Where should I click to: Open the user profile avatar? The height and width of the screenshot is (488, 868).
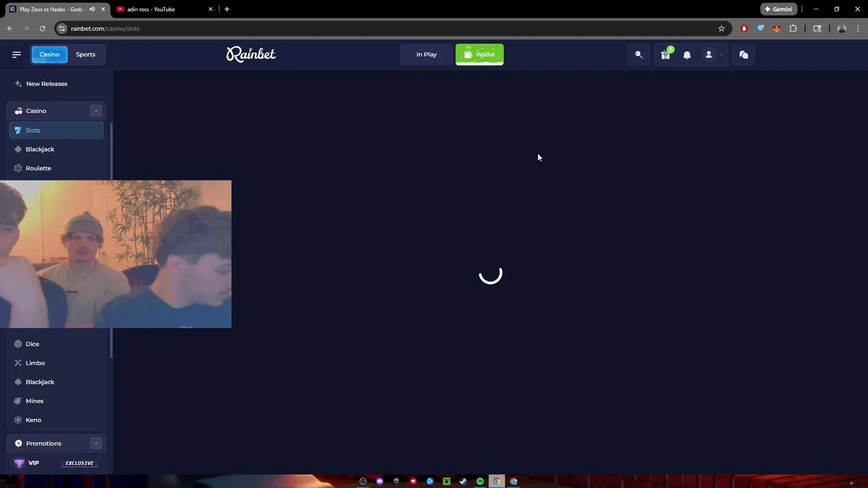(x=709, y=55)
